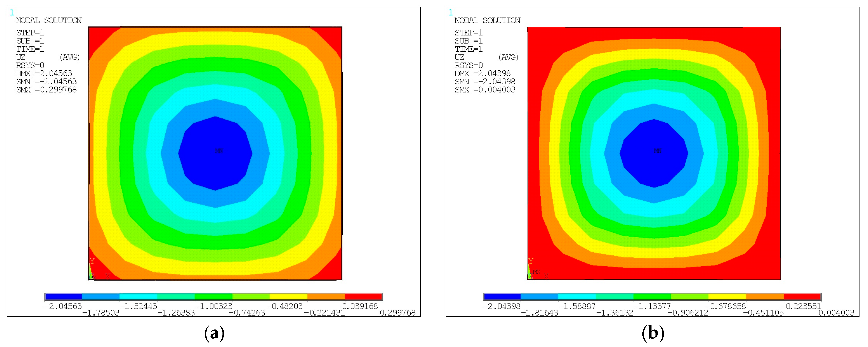Click the DMX =2.04398 text in plot (b)
The height and width of the screenshot is (347, 868).
(482, 73)
